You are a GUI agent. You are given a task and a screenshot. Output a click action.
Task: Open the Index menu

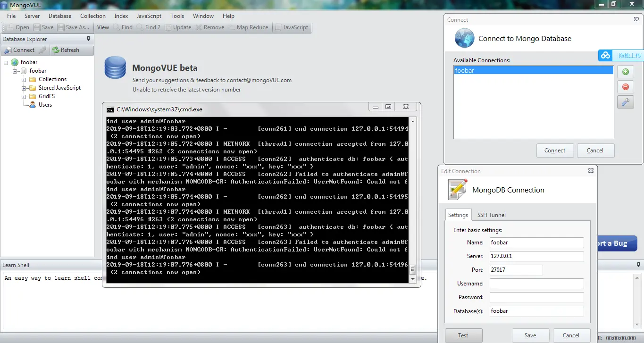pyautogui.click(x=121, y=16)
